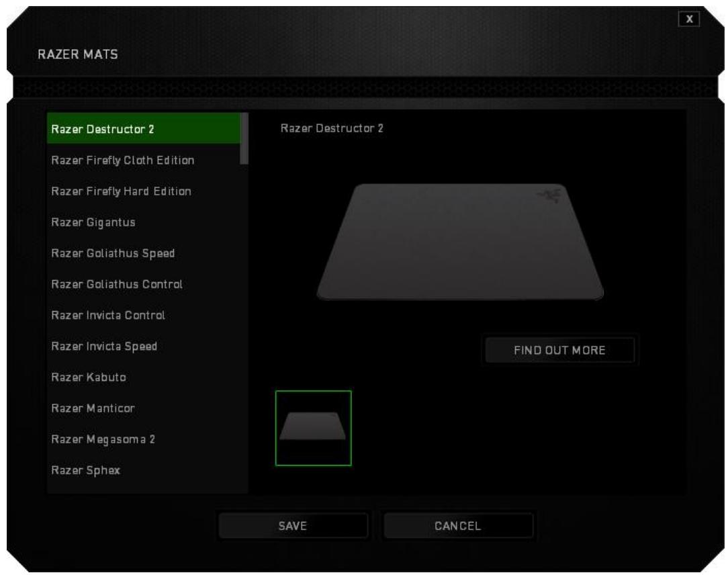728x575 pixels.
Task: Click the FIND OUT MORE button
Action: [560, 350]
